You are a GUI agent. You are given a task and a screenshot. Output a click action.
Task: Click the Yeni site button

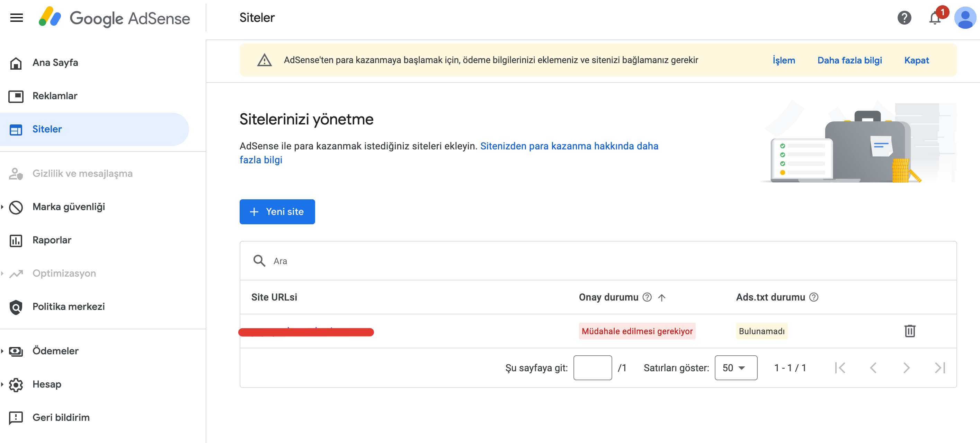[x=277, y=212]
